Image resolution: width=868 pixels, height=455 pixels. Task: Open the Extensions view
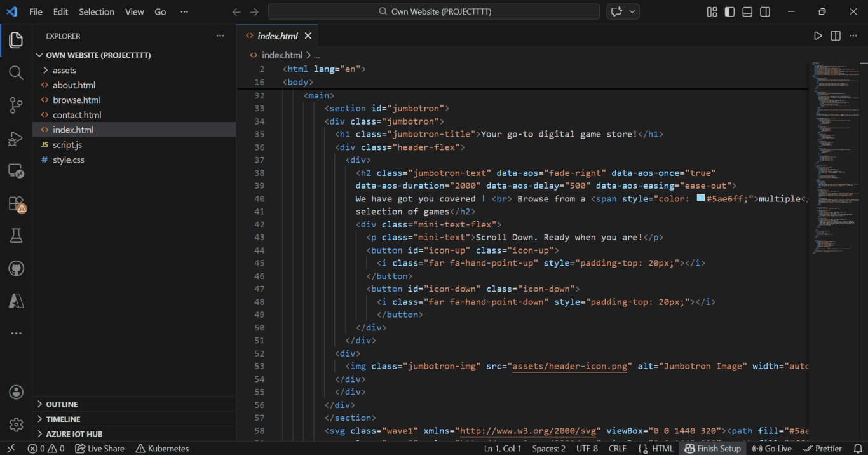16,204
